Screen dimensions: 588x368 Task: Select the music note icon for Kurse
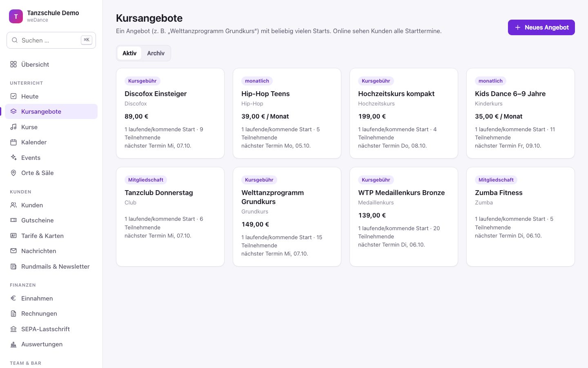pos(13,127)
